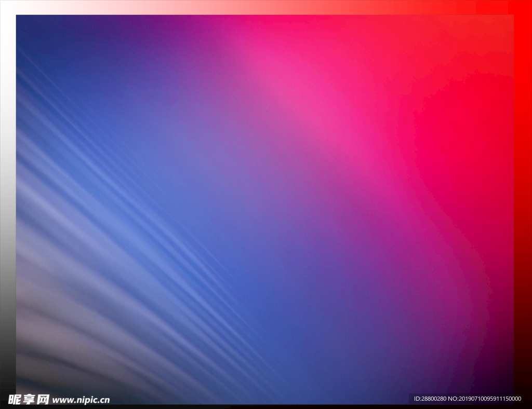Click the 网 character in the watermark logo
The height and width of the screenshot is (409, 532).
point(43,400)
